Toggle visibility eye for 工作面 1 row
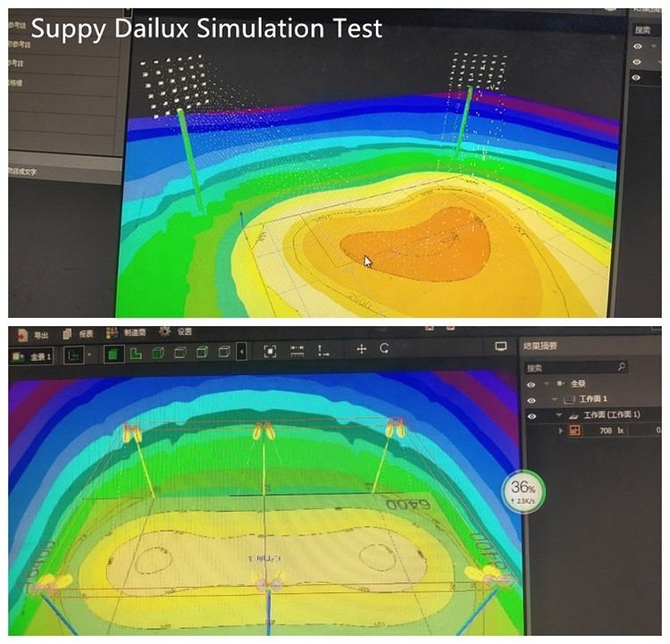Viewport: 670px width, 644px height. (532, 399)
